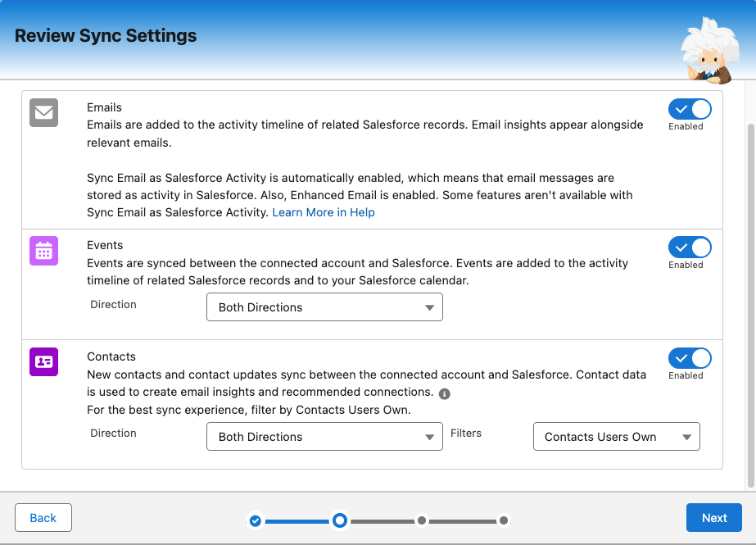Click the Events section heading

tap(105, 245)
